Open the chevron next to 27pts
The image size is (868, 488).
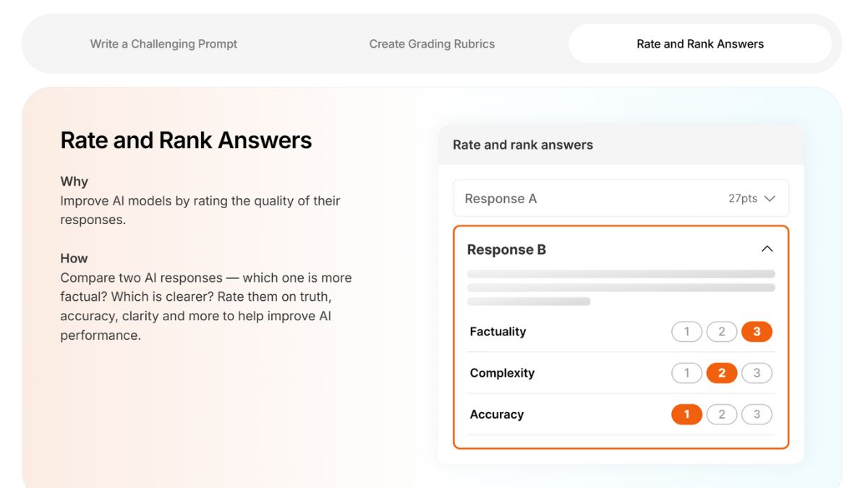769,198
